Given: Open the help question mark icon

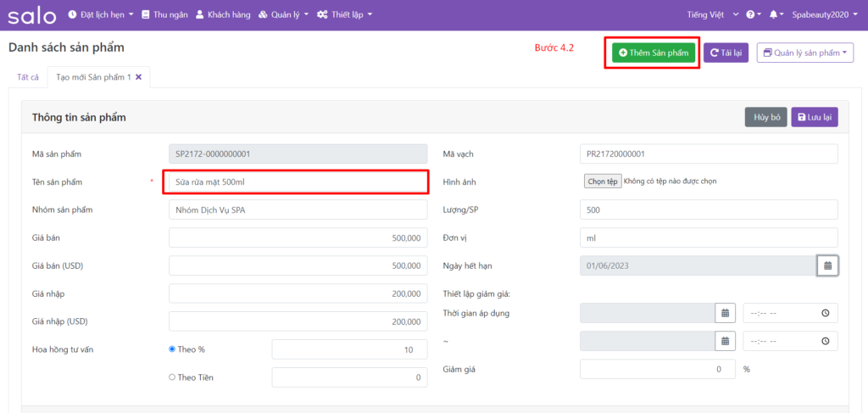Looking at the screenshot, I should 751,15.
